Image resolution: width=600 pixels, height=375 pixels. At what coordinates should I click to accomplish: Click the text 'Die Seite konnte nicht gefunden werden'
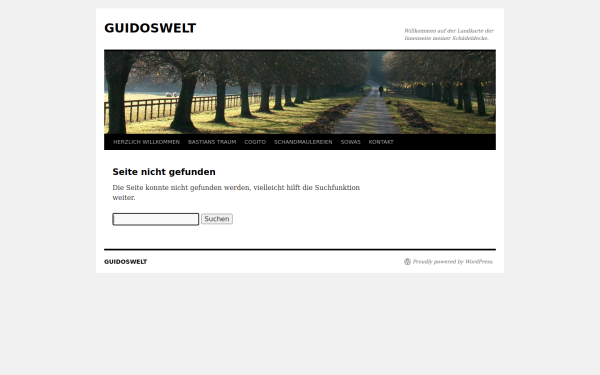pyautogui.click(x=181, y=188)
